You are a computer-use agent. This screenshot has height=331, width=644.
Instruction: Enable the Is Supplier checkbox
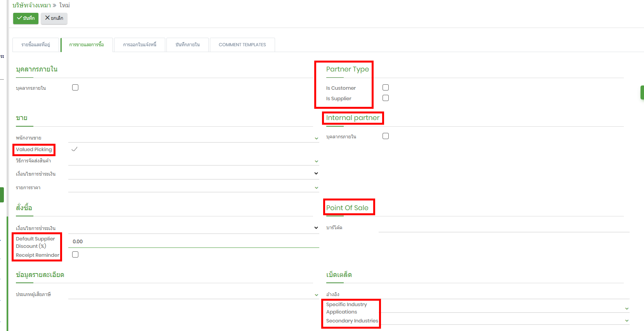click(x=385, y=98)
